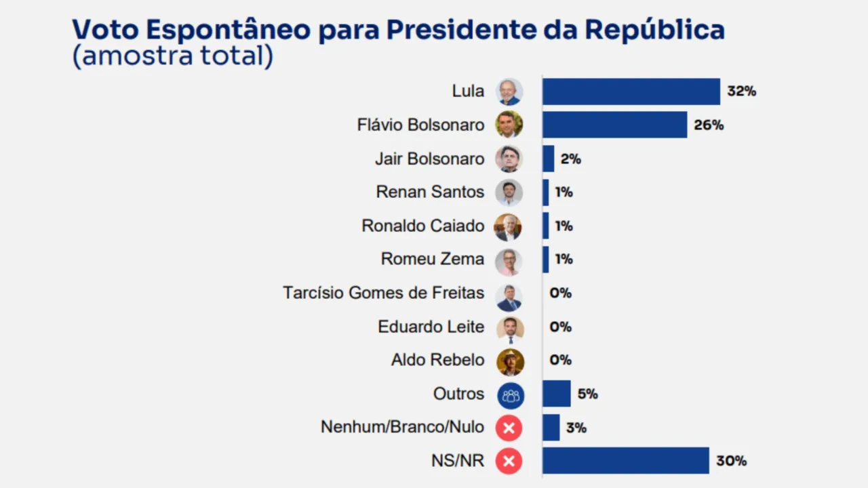Click the avatar beside Aldo Rebelo
This screenshot has width=868, height=488.
click(x=510, y=361)
